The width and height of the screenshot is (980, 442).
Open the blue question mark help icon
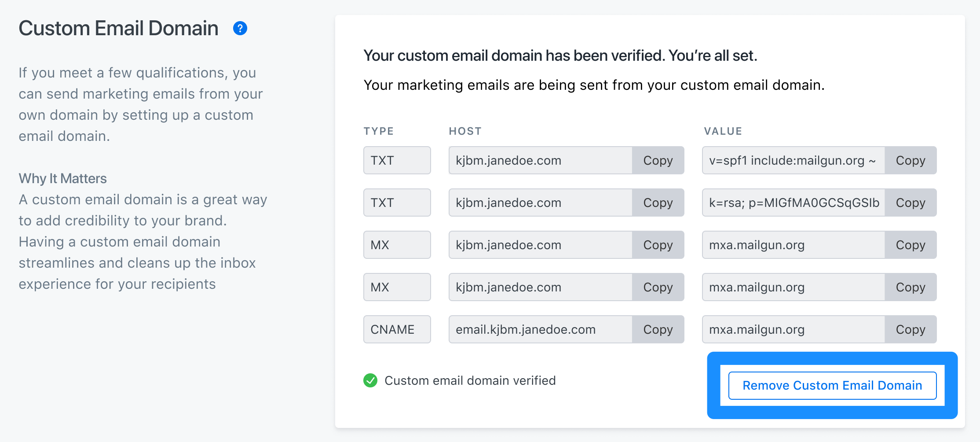click(x=240, y=28)
